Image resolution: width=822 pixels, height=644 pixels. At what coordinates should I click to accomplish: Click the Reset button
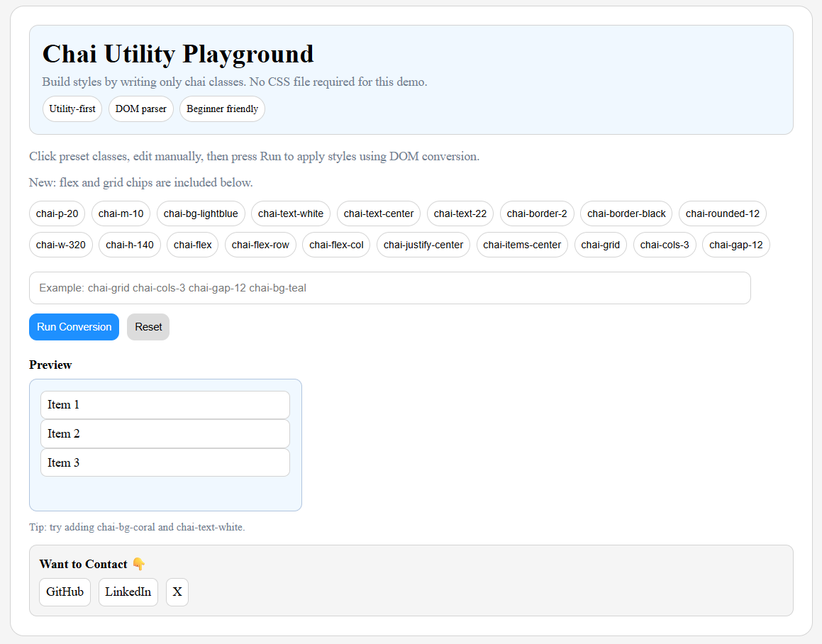148,327
